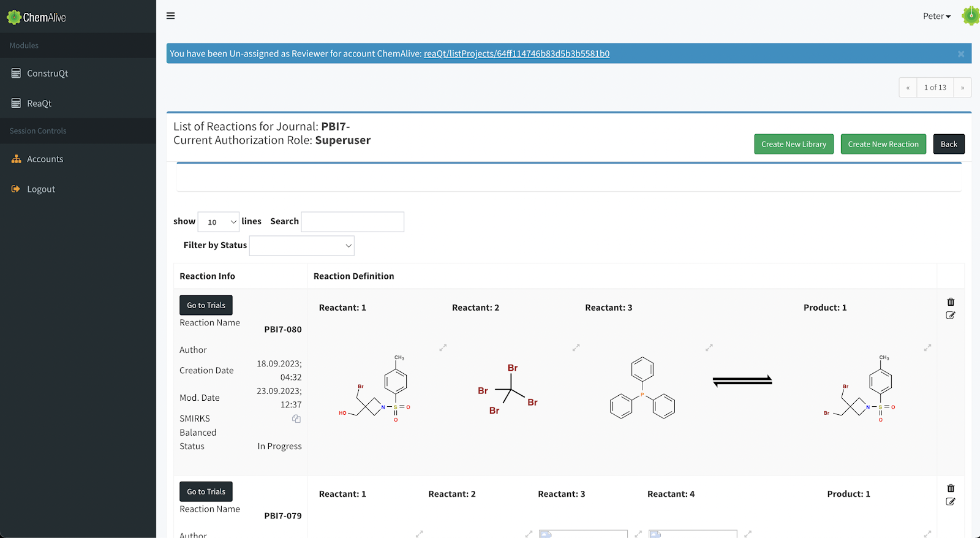Open the ReaQt module

(39, 104)
